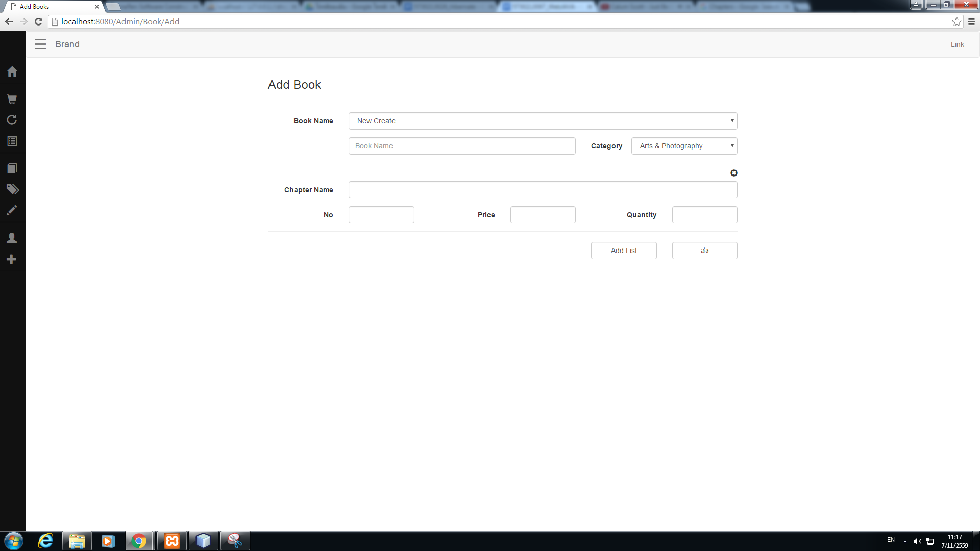Click the home icon in sidebar
Viewport: 980px width, 551px height.
coord(12,71)
